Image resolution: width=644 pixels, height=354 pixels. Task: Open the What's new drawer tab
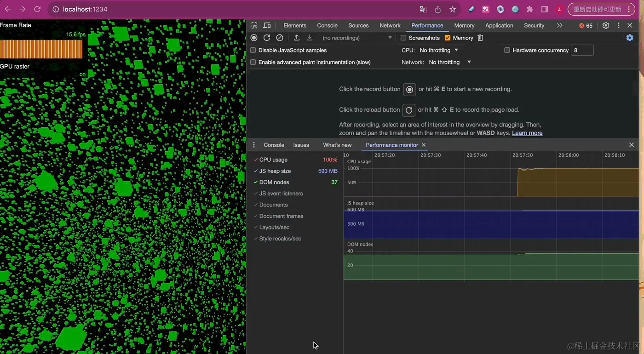pos(337,145)
